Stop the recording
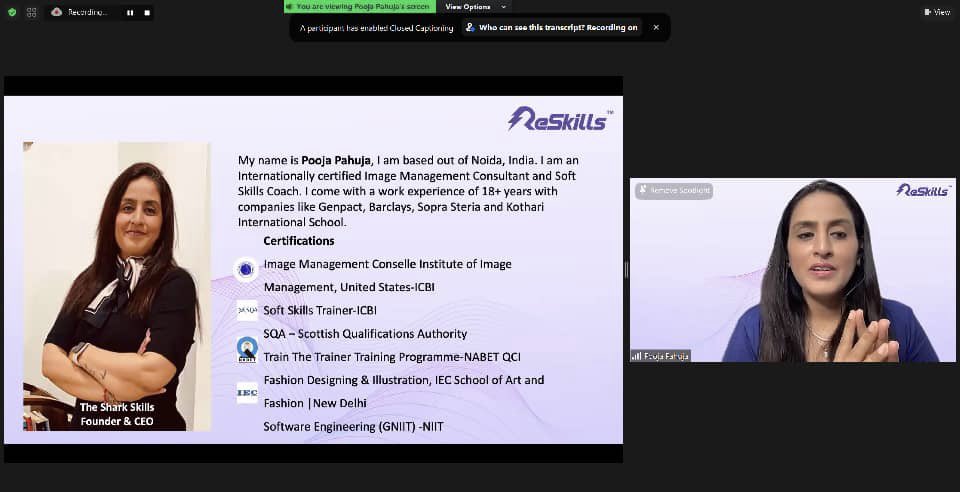This screenshot has height=492, width=960. point(147,12)
